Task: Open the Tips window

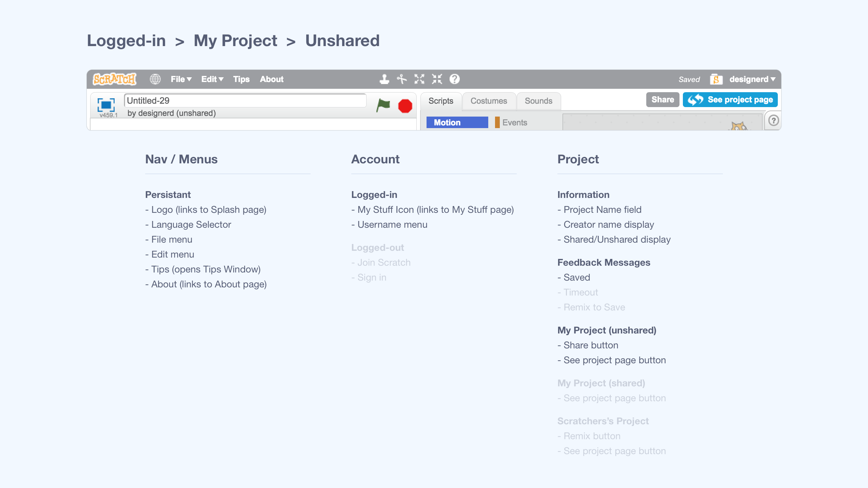Action: [241, 79]
